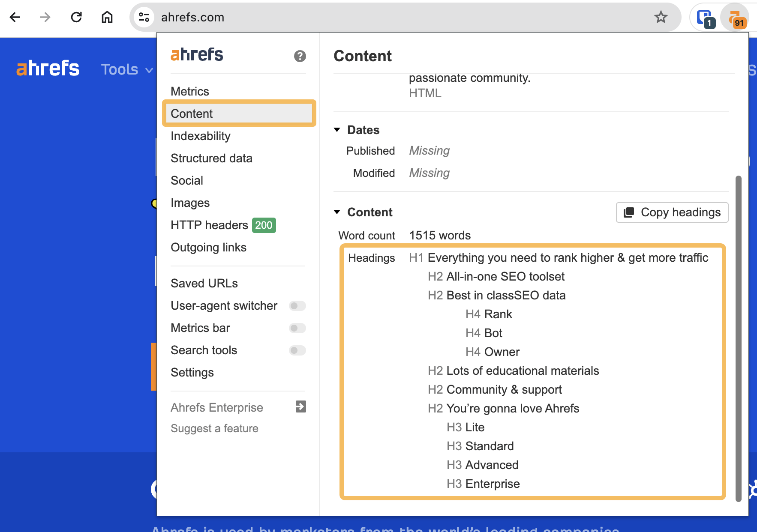This screenshot has width=757, height=532.
Task: Open the help question mark in the Ahrefs popup
Action: click(x=300, y=56)
